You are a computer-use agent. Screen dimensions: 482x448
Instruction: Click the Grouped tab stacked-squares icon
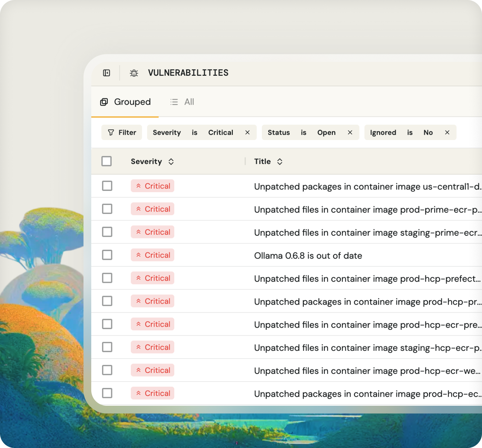[x=104, y=102]
